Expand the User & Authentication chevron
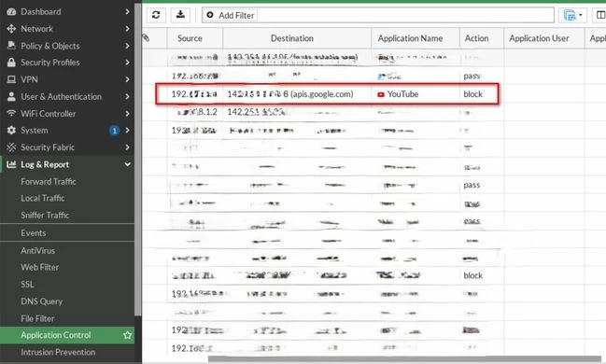 coord(127,97)
